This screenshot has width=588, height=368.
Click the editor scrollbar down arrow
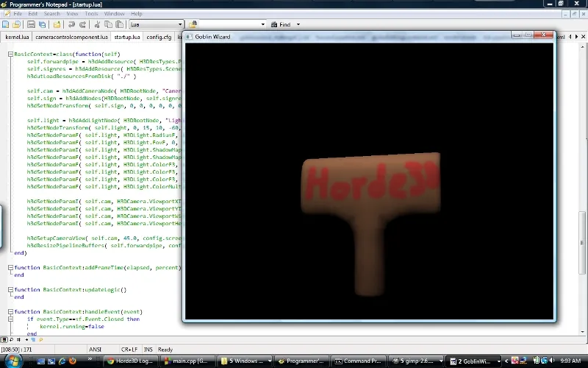coord(582,332)
